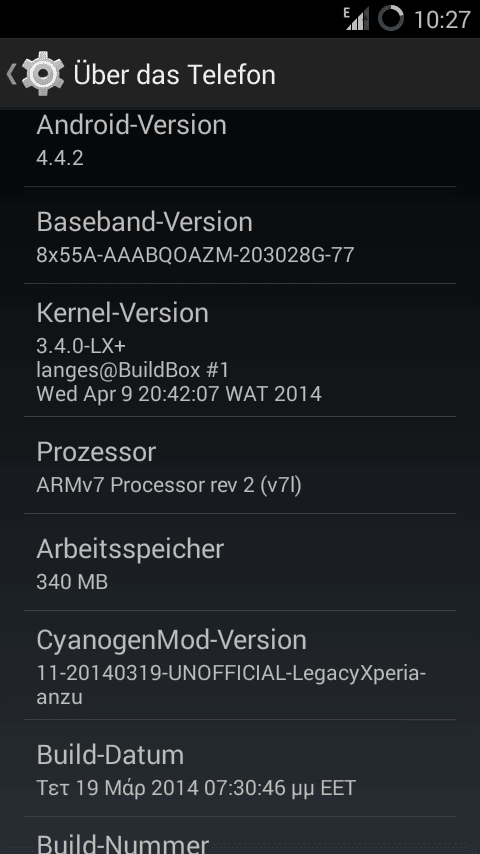Tap the 'Über das Telefon' title
The image size is (480, 854).
[x=174, y=74]
